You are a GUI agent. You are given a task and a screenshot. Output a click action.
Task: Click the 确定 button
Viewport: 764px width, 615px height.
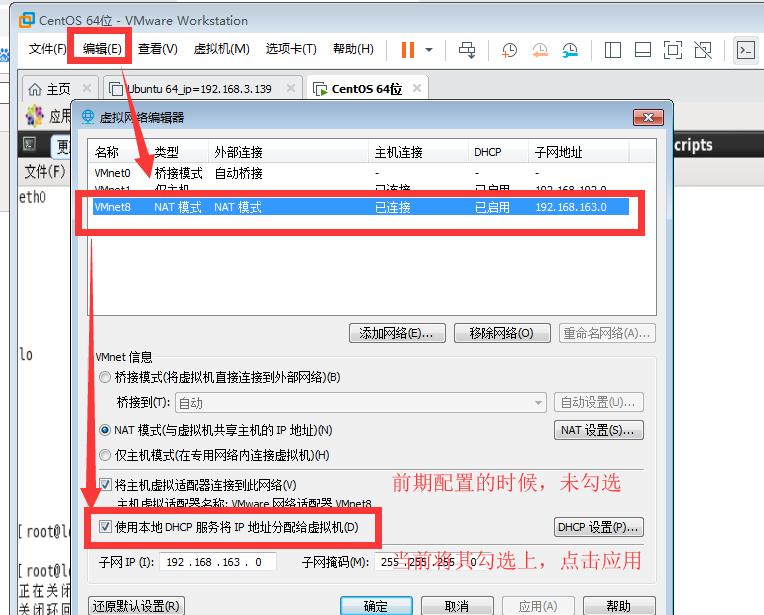[376, 606]
